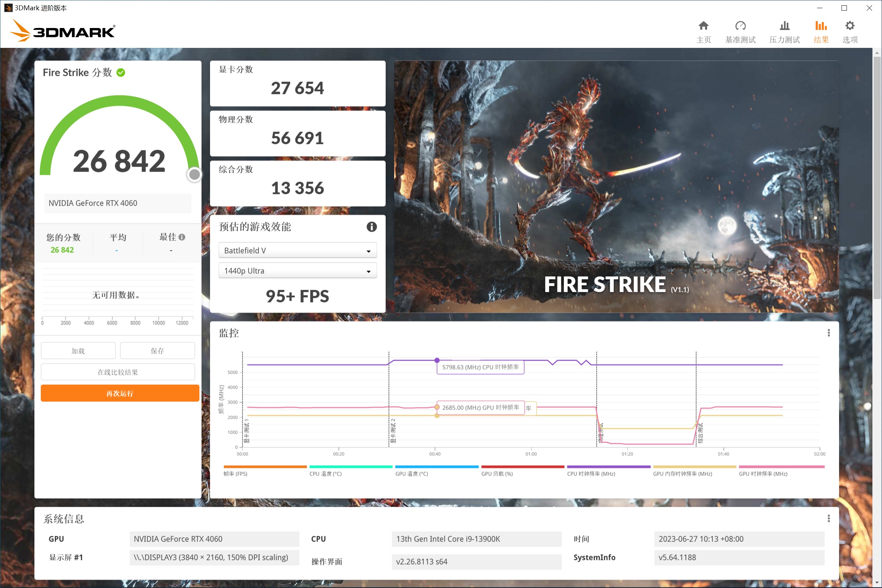Open the three-dot menu in 监控 panel
Viewport: 882px width, 588px height.
(x=828, y=333)
